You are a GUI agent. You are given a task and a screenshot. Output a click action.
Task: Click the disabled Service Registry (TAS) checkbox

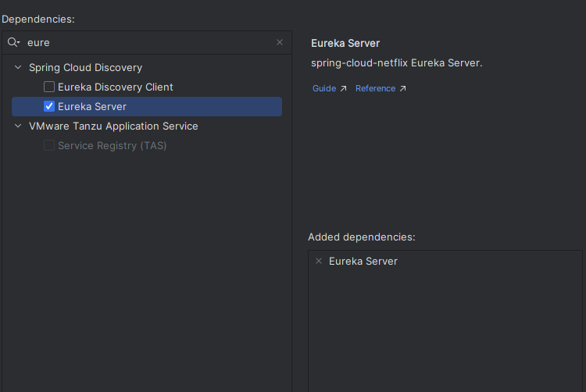click(49, 145)
